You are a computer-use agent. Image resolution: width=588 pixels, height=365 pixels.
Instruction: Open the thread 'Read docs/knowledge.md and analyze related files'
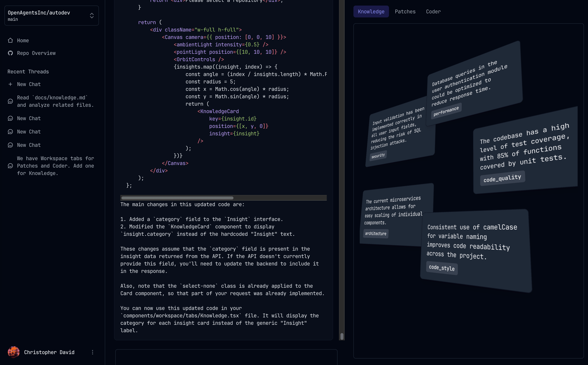point(55,101)
